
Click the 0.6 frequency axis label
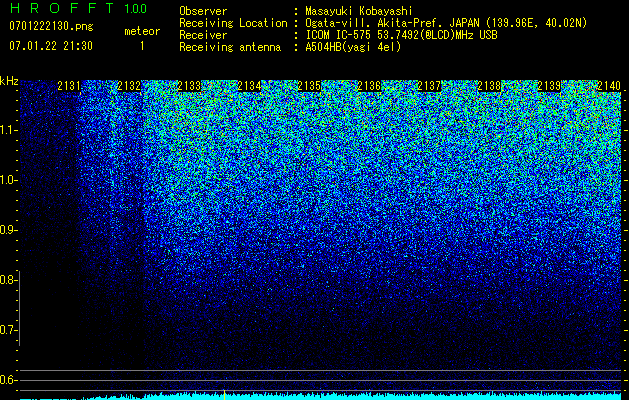pyautogui.click(x=8, y=380)
